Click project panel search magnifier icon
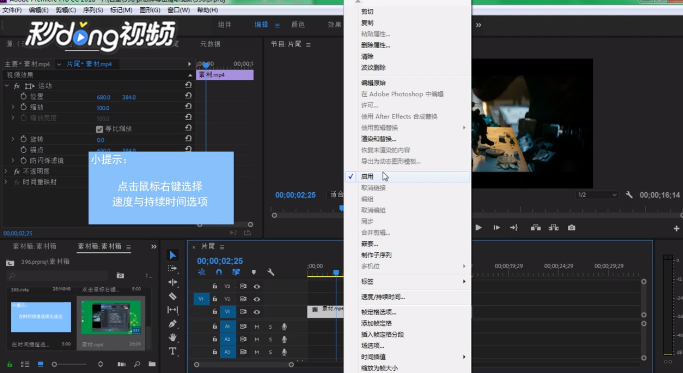683x373 pixels. click(137, 364)
